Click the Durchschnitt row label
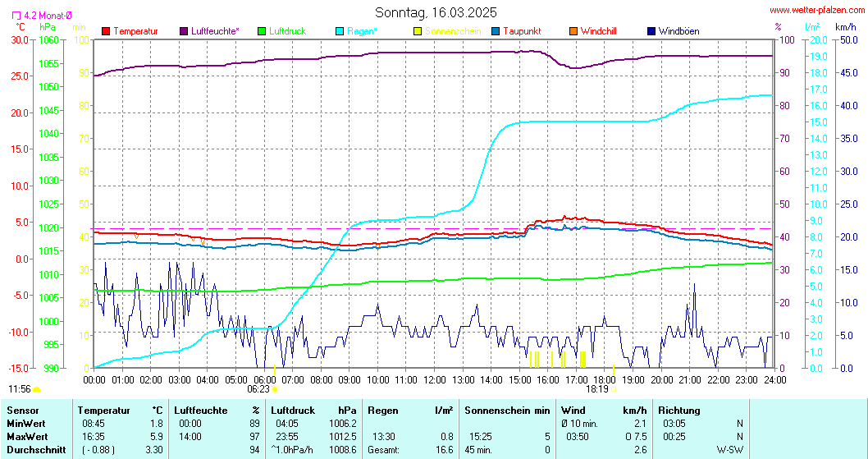868x459 pixels. click(36, 450)
